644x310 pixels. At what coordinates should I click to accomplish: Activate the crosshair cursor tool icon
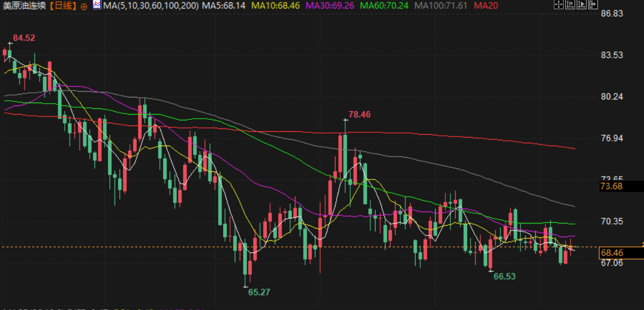click(x=559, y=5)
